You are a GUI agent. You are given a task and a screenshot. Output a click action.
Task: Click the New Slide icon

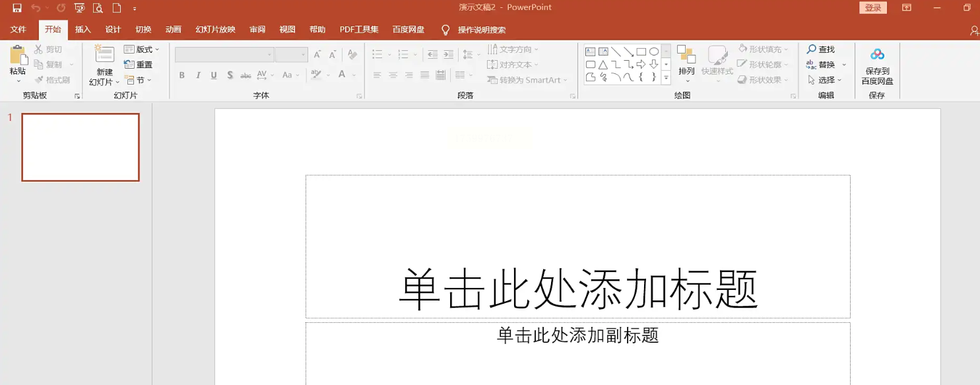104,54
